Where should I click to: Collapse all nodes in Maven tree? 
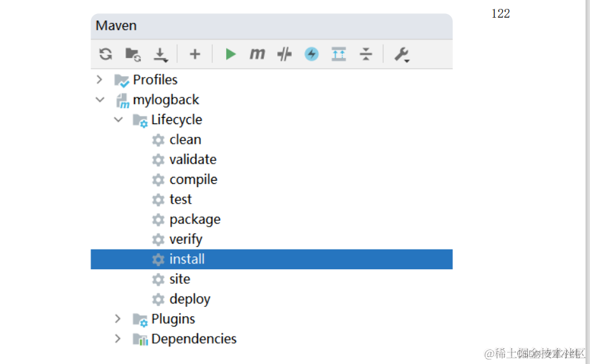366,54
